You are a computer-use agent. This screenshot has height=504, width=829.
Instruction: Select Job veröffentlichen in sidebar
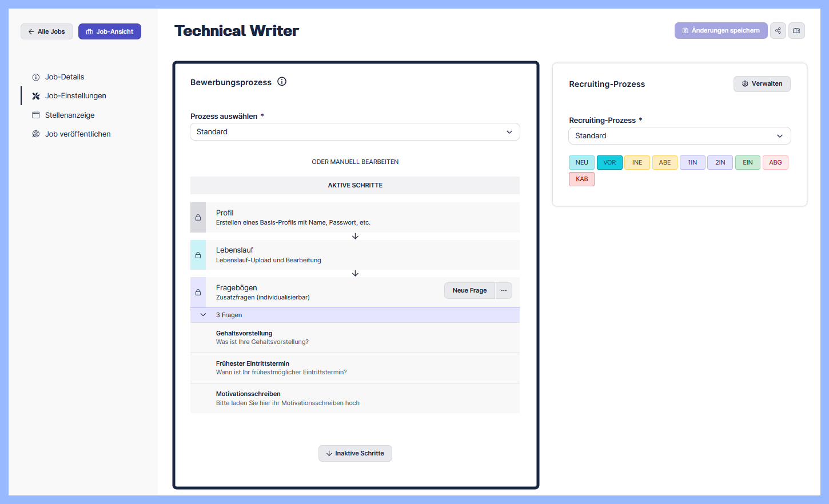78,134
